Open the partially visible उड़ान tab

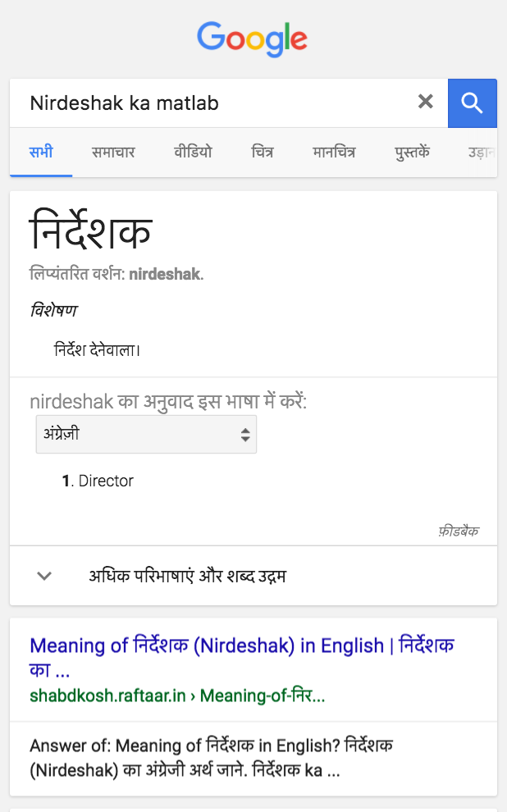tap(482, 153)
